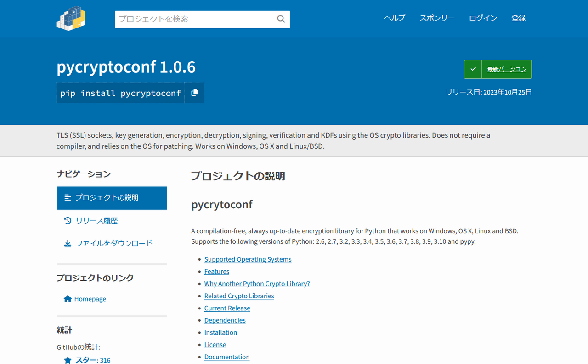Jump to Installation link
588x364 pixels.
click(x=221, y=332)
